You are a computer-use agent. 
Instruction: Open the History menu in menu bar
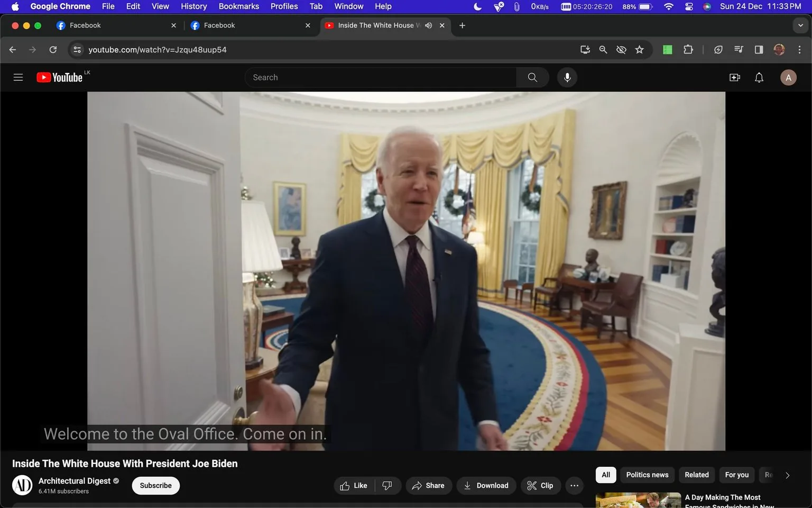click(193, 6)
